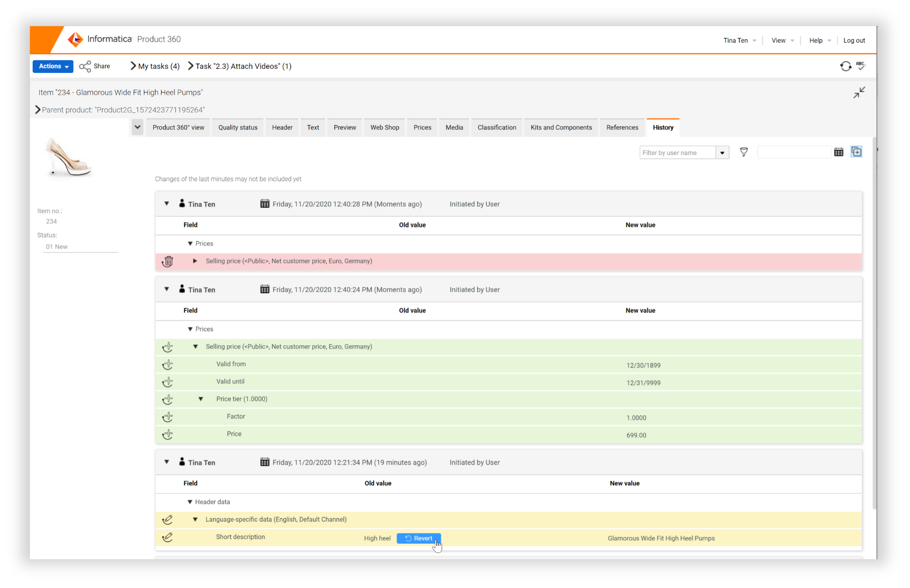
Task: Open the Media tab
Action: 454,128
